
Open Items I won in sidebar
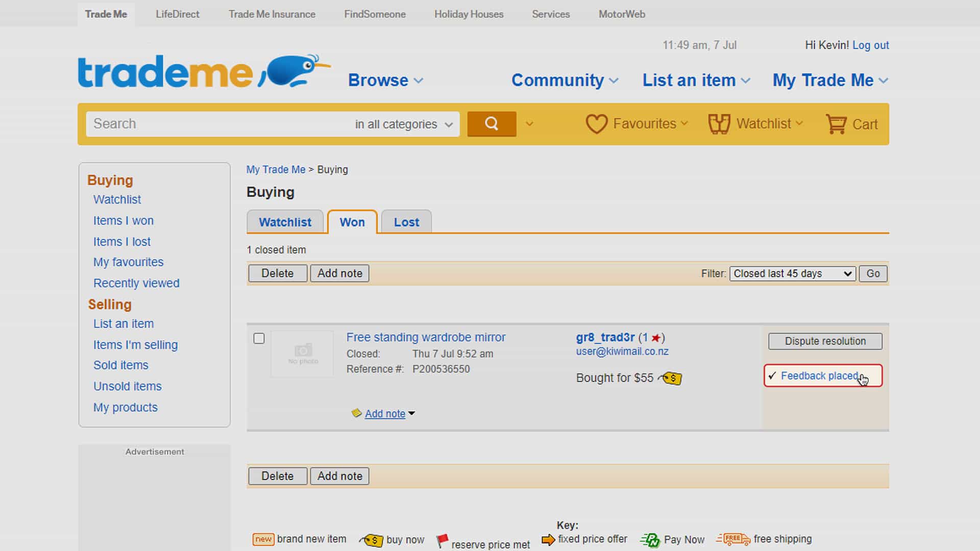click(123, 220)
